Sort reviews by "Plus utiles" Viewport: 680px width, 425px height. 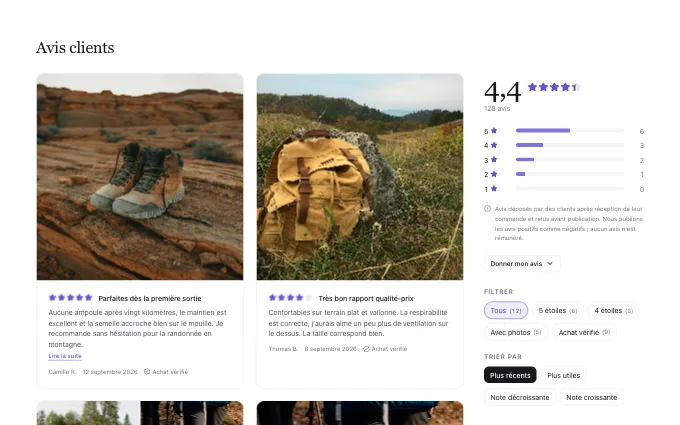[563, 375]
